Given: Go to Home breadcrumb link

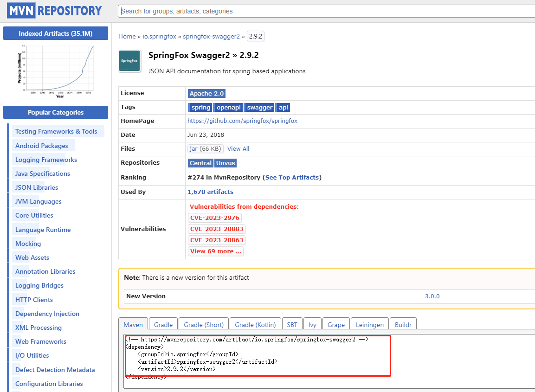Looking at the screenshot, I should click(x=127, y=36).
